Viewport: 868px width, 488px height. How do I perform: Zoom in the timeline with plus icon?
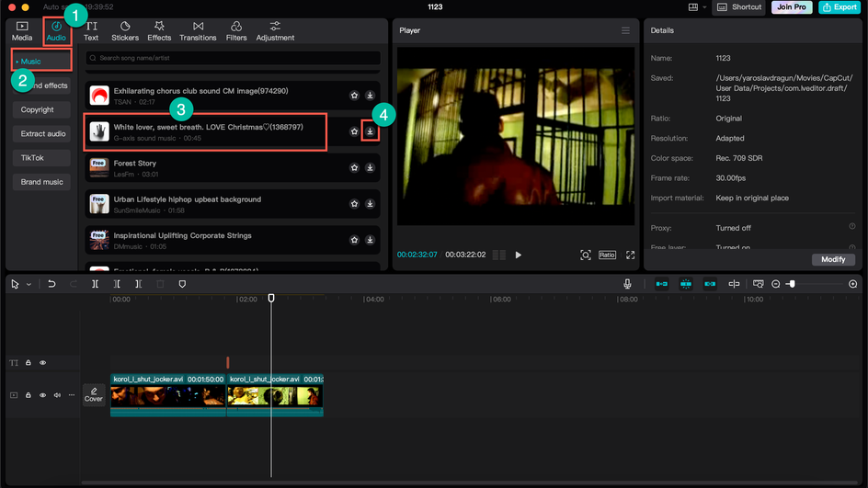(853, 284)
